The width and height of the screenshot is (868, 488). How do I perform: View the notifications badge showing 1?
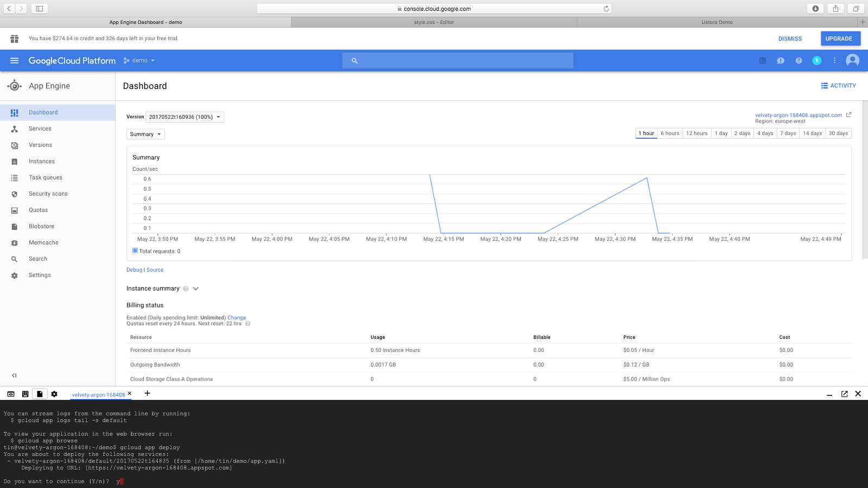click(x=816, y=61)
